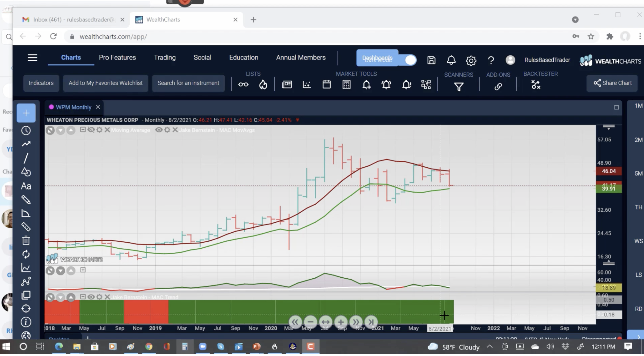This screenshot has width=644, height=356.
Task: Open the flame hot list icon
Action: pyautogui.click(x=263, y=85)
